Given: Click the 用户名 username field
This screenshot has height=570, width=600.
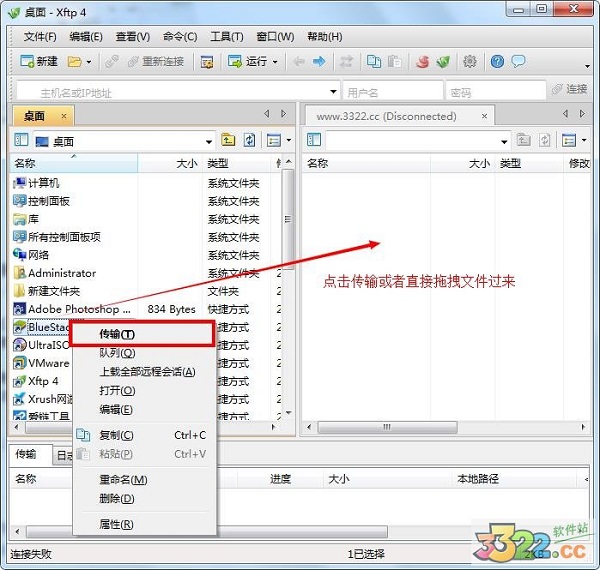Looking at the screenshot, I should pyautogui.click(x=393, y=91).
